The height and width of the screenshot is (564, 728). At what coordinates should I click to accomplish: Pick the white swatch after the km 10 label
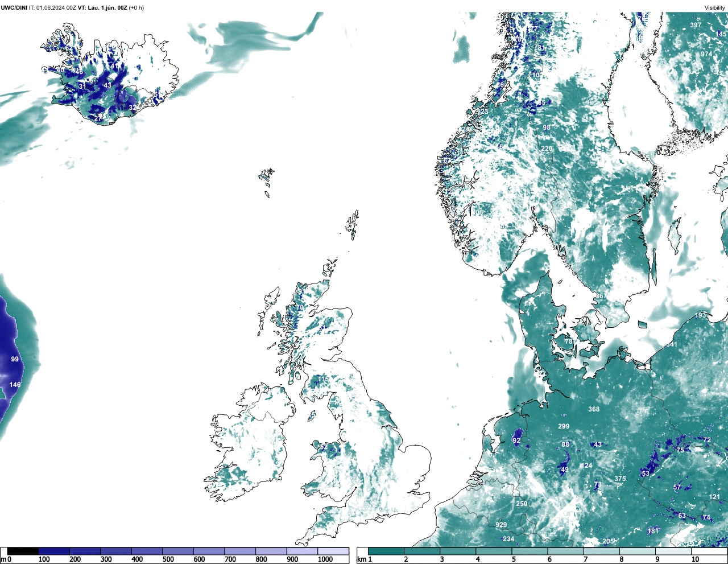710,551
